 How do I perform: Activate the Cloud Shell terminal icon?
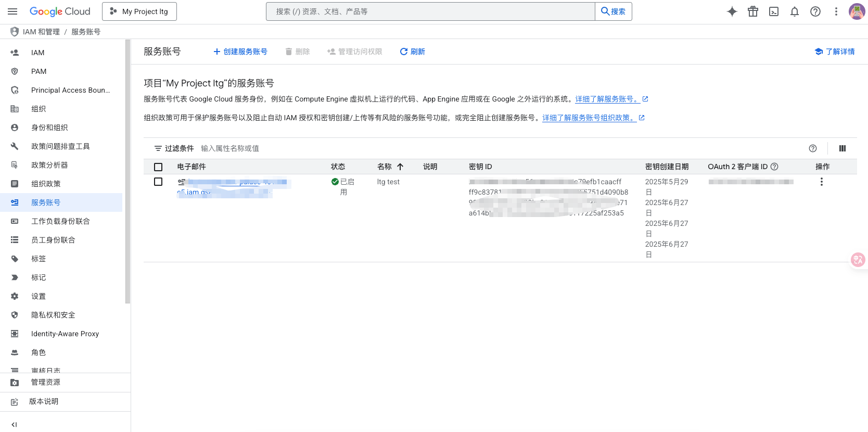[x=774, y=11]
